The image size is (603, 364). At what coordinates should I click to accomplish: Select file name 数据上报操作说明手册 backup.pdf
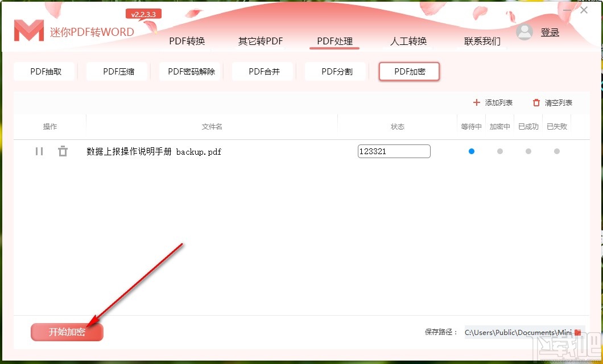pyautogui.click(x=154, y=151)
